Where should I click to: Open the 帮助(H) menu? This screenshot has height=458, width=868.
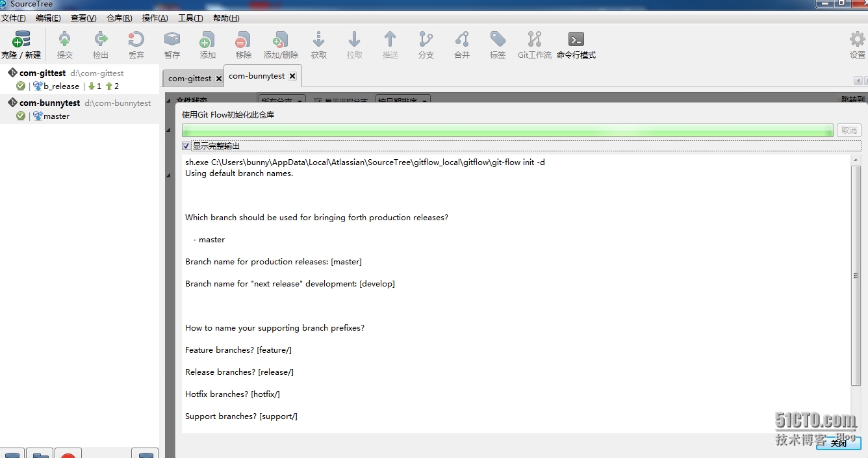pyautogui.click(x=226, y=18)
